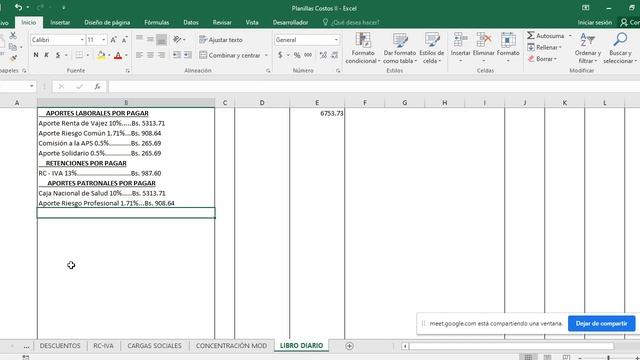Toggle Underline (S) formatting

point(58,55)
